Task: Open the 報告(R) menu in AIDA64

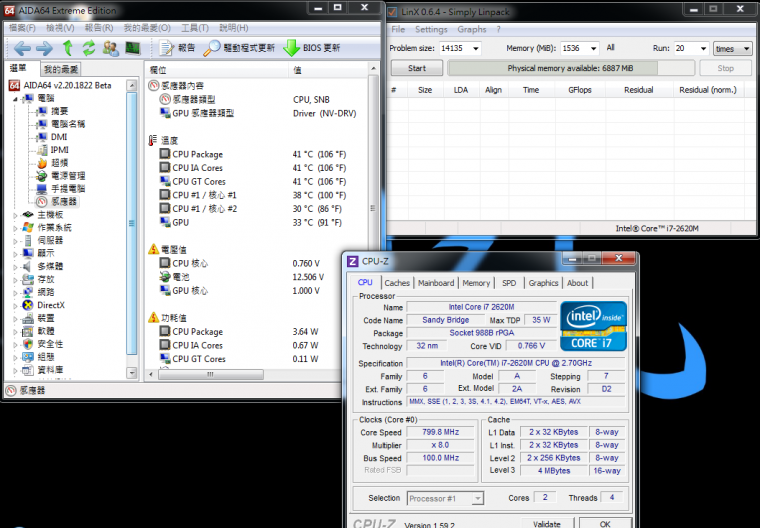Action: point(99,28)
